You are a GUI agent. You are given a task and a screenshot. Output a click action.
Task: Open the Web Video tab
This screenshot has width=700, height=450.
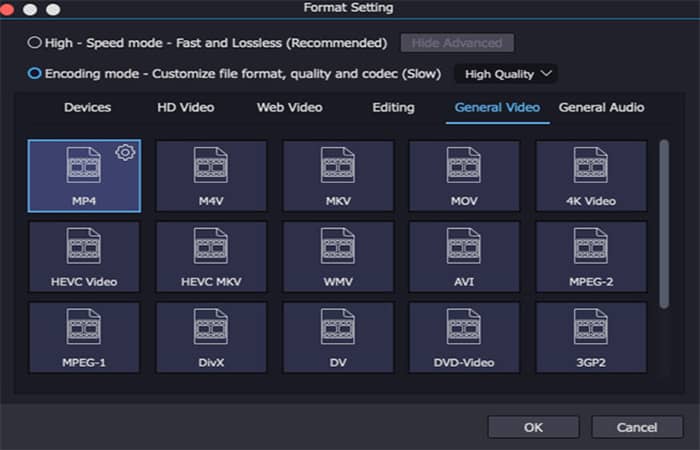tap(290, 108)
